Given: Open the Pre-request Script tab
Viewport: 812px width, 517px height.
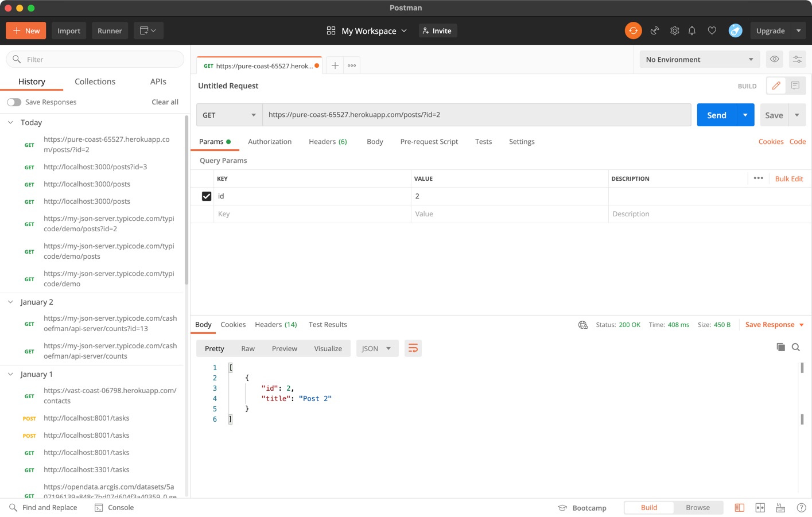Looking at the screenshot, I should tap(429, 142).
